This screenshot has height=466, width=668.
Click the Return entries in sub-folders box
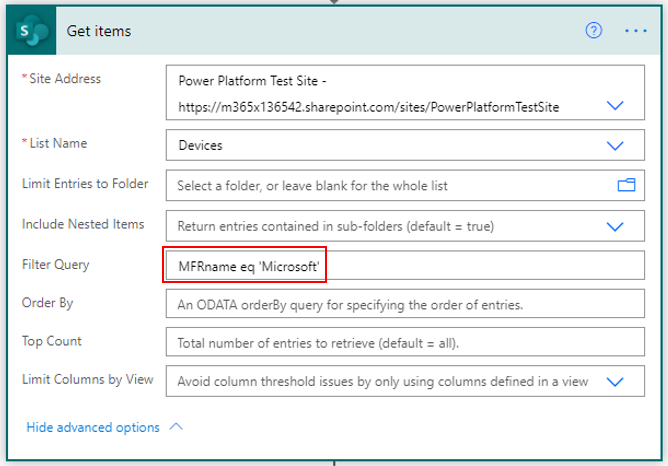[405, 226]
